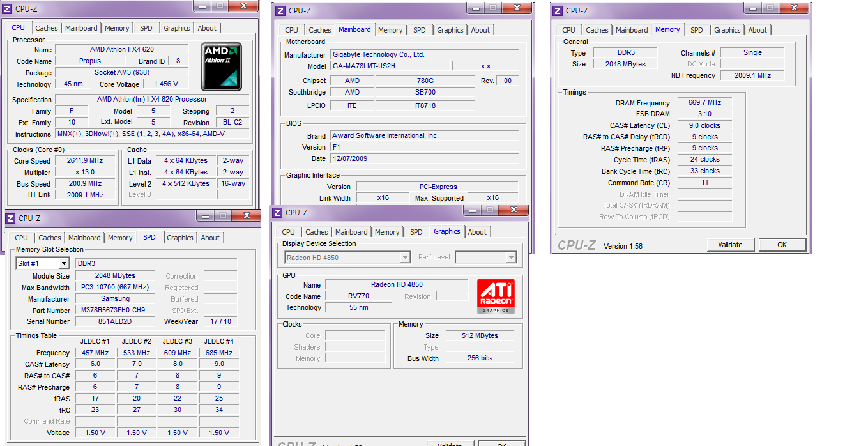Screen dimensions: 868x446
Task: Click the 1.456 V core voltage value
Action: (x=165, y=84)
